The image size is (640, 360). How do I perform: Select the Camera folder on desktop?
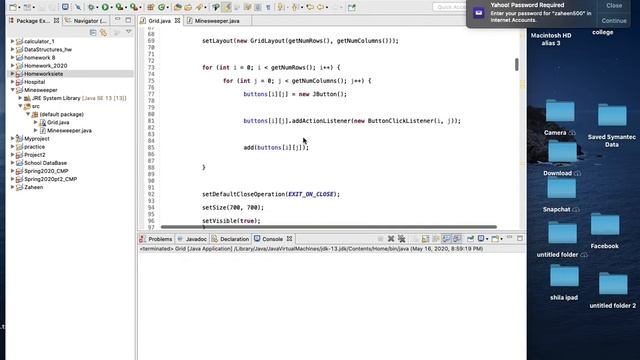coord(560,117)
